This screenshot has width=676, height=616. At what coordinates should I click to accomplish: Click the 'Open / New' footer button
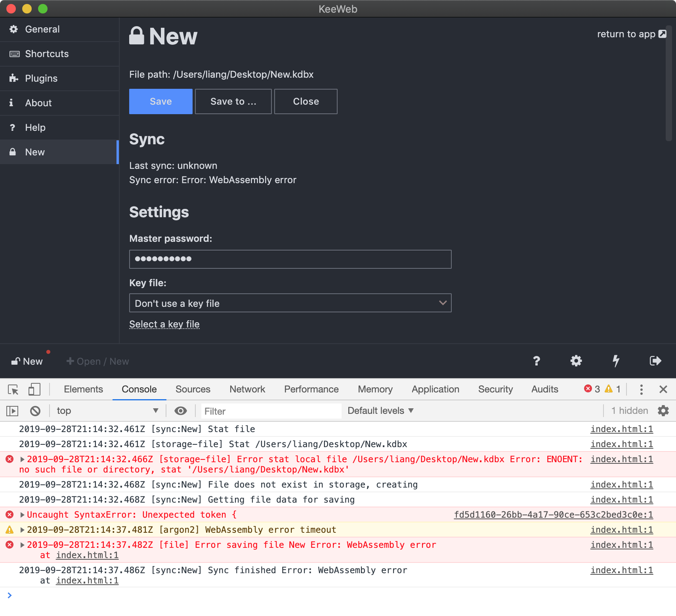tap(98, 361)
